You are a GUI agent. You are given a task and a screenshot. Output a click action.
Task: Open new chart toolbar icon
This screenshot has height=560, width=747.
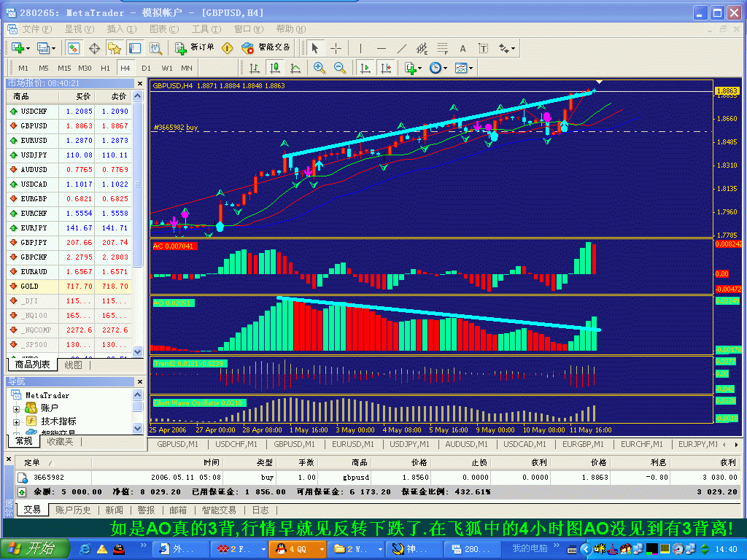click(20, 48)
